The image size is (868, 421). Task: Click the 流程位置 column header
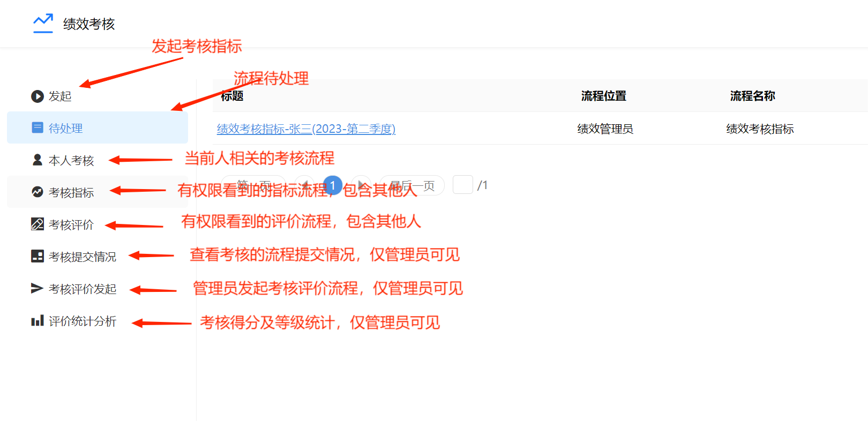click(603, 96)
